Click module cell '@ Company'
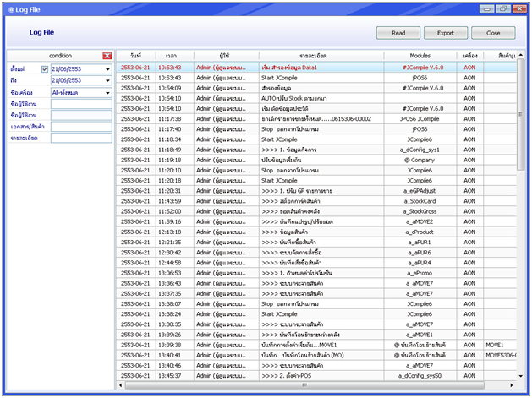Image resolution: width=532 pixels, height=398 pixels. pos(420,160)
